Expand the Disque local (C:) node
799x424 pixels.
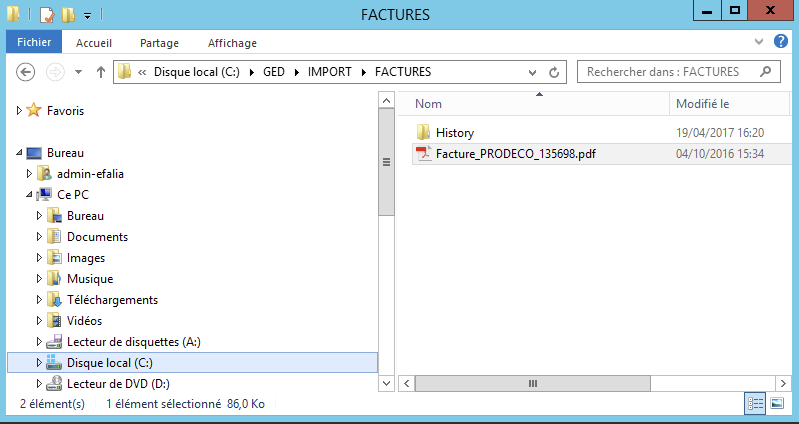tap(40, 362)
